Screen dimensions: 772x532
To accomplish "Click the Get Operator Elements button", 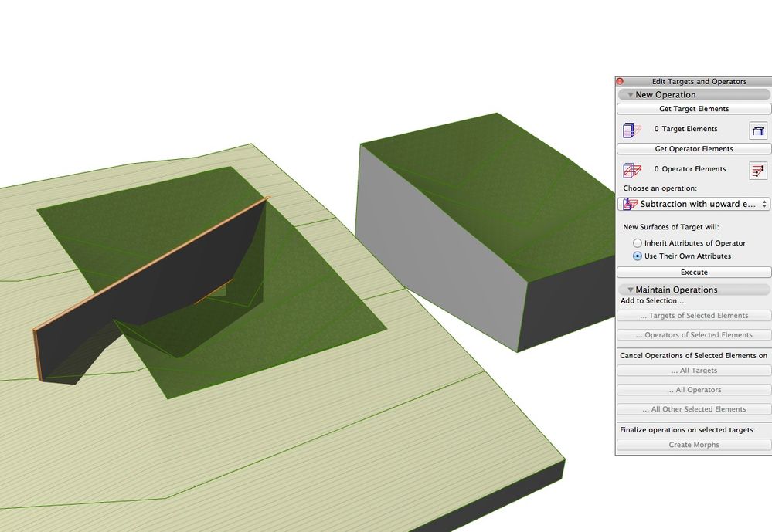I will (x=693, y=148).
